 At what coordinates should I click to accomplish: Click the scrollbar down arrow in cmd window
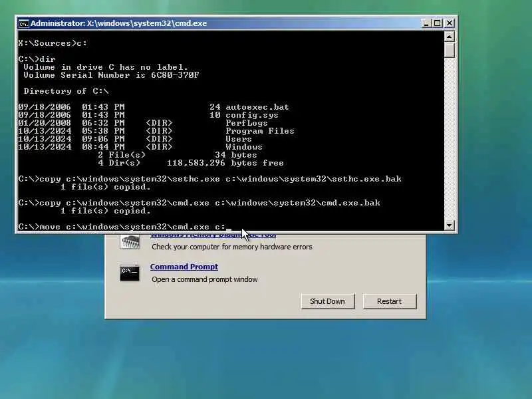coord(450,225)
